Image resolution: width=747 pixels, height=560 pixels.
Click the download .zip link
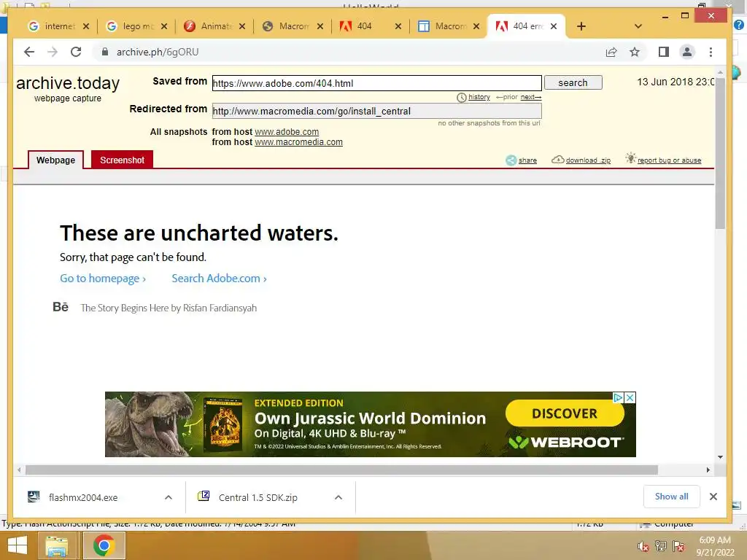588,160
